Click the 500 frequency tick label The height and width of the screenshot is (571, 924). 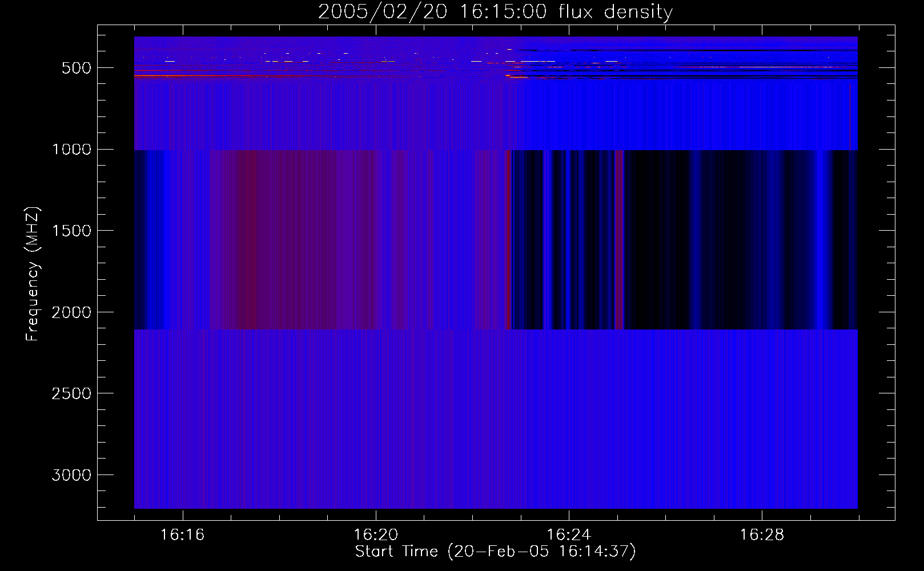click(77, 68)
